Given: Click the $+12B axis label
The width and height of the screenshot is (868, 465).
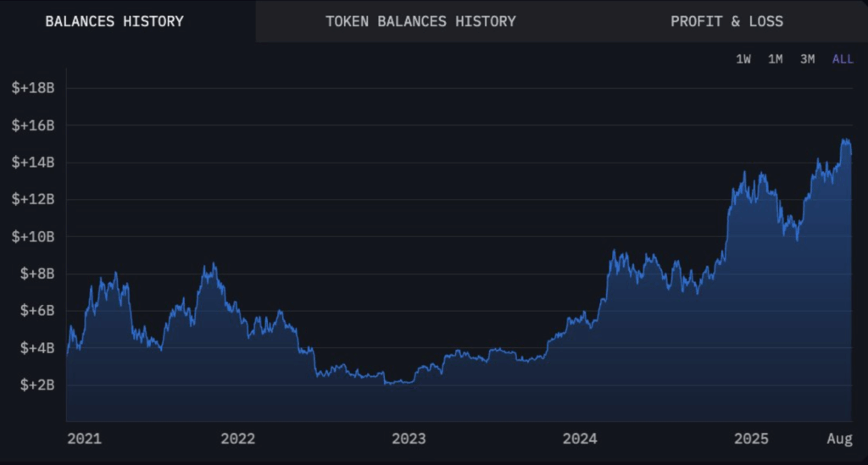Looking at the screenshot, I should (x=33, y=199).
